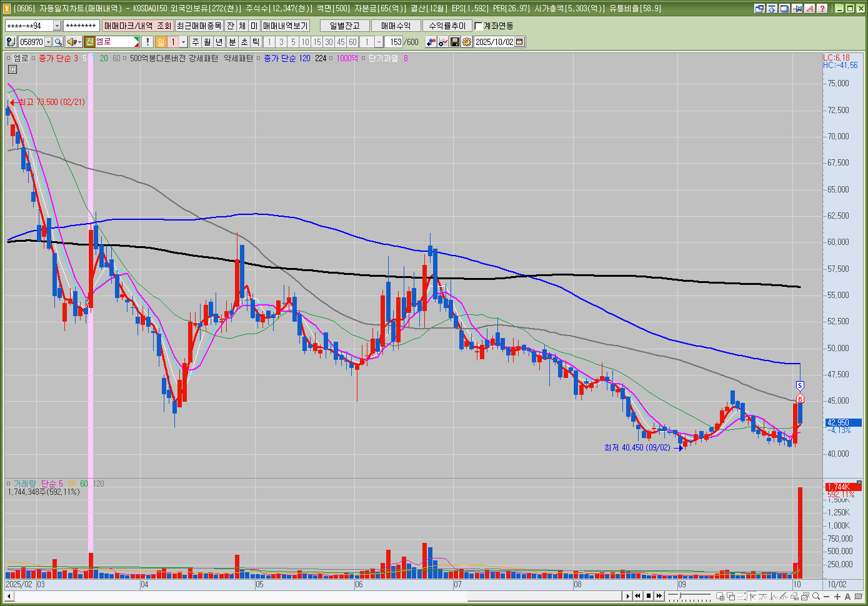868x606 pixels.
Task: Toggle the 틱 tick period button
Action: 256,42
